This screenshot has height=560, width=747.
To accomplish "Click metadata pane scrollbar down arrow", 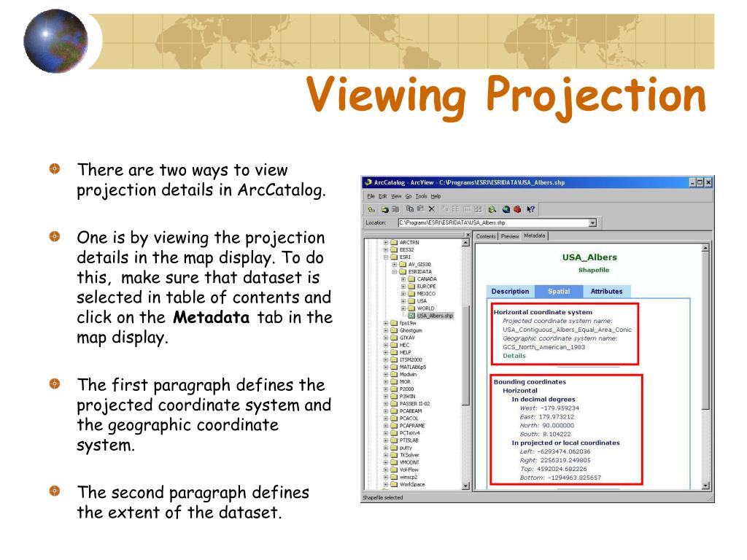I will [x=705, y=486].
